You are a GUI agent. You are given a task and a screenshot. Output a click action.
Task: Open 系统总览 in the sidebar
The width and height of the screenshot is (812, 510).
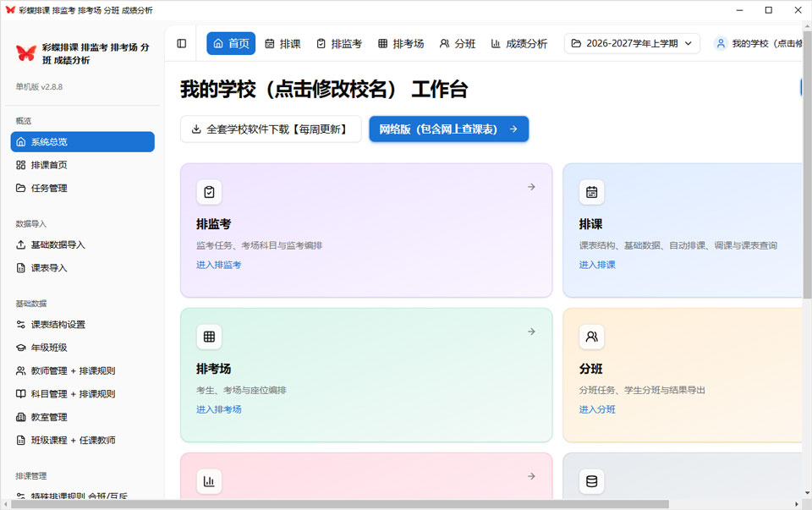(82, 142)
